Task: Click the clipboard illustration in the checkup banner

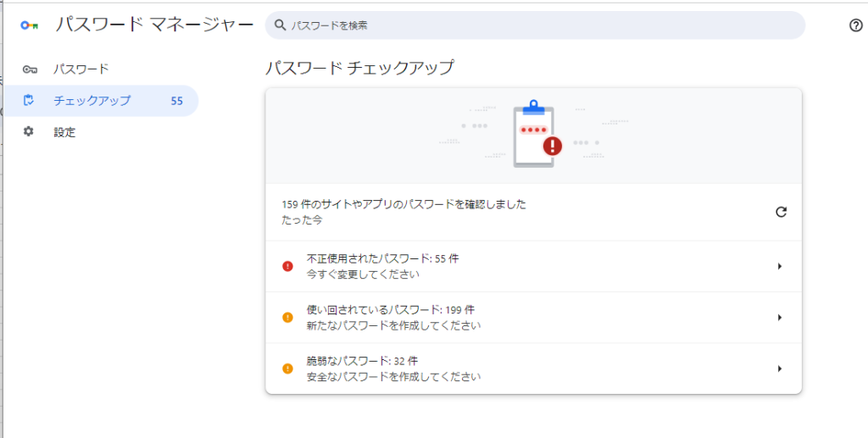Action: (534, 136)
